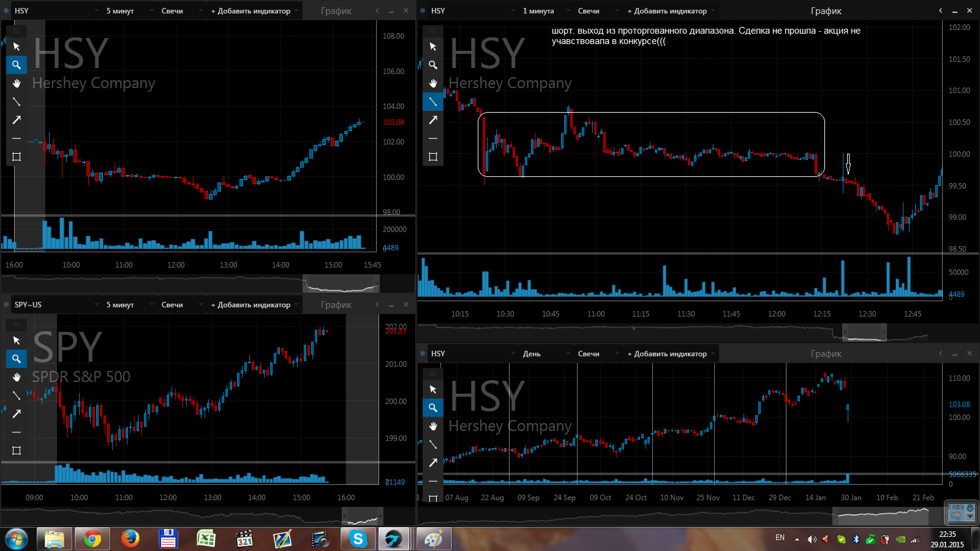Select the arrow drawing tool in HSY daily chart

(433, 463)
